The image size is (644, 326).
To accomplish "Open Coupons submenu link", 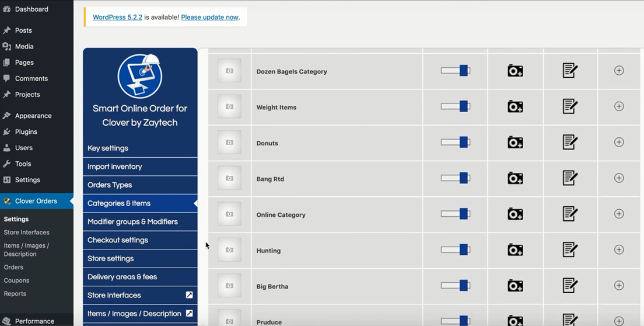I will 16,280.
